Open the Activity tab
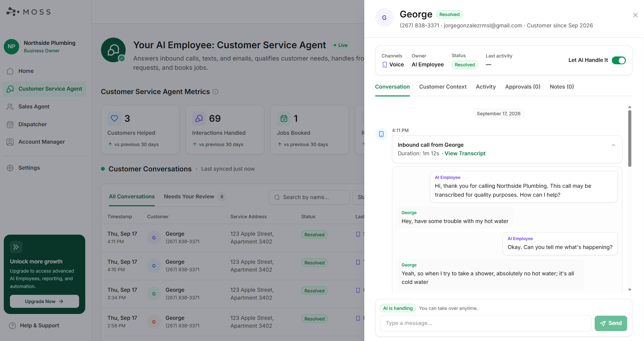This screenshot has width=644, height=341. pyautogui.click(x=485, y=87)
